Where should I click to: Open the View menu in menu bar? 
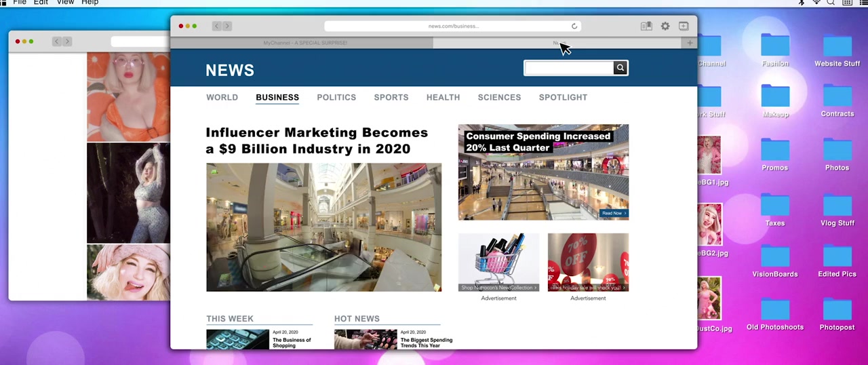(x=65, y=3)
